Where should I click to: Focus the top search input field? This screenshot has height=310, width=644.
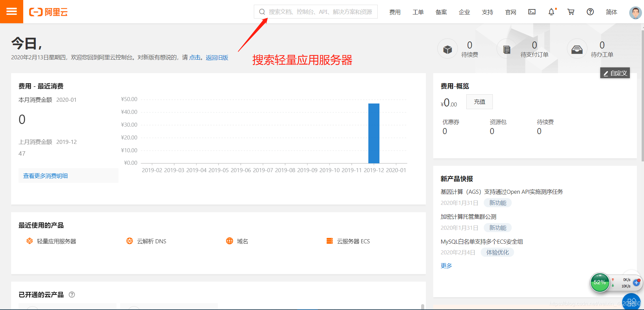click(x=316, y=12)
